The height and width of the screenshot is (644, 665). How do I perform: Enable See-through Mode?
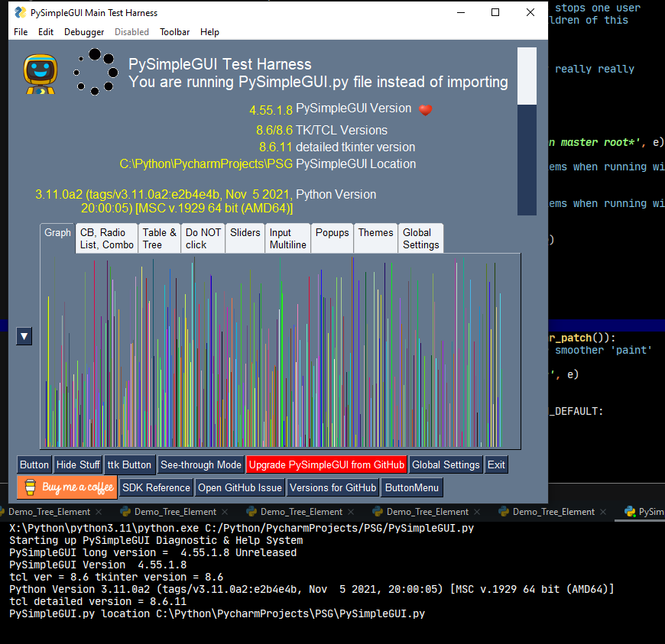(200, 464)
